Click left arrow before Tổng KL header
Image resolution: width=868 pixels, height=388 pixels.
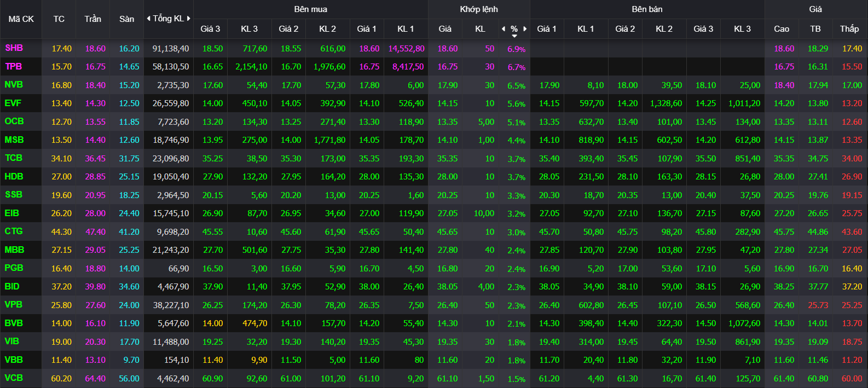click(x=148, y=19)
